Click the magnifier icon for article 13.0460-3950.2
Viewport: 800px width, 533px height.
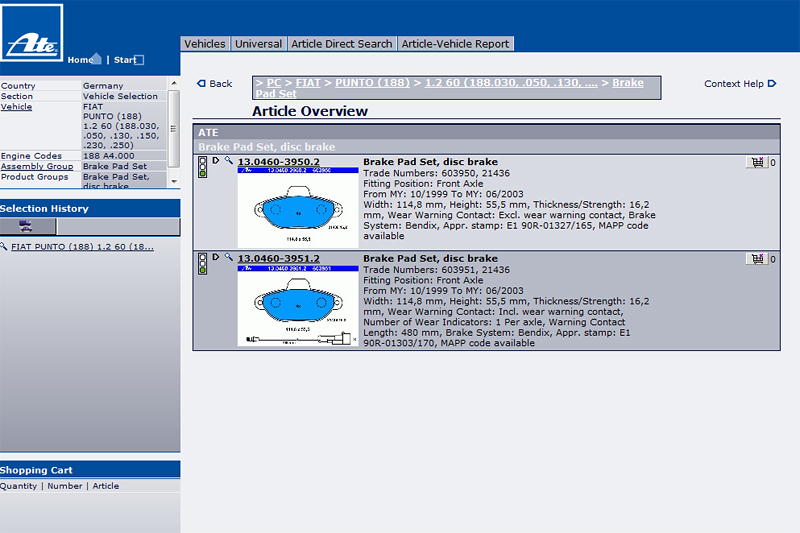click(228, 161)
